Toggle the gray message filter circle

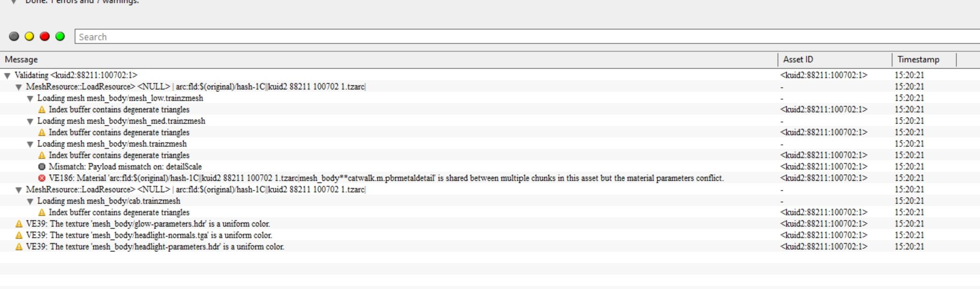14,37
